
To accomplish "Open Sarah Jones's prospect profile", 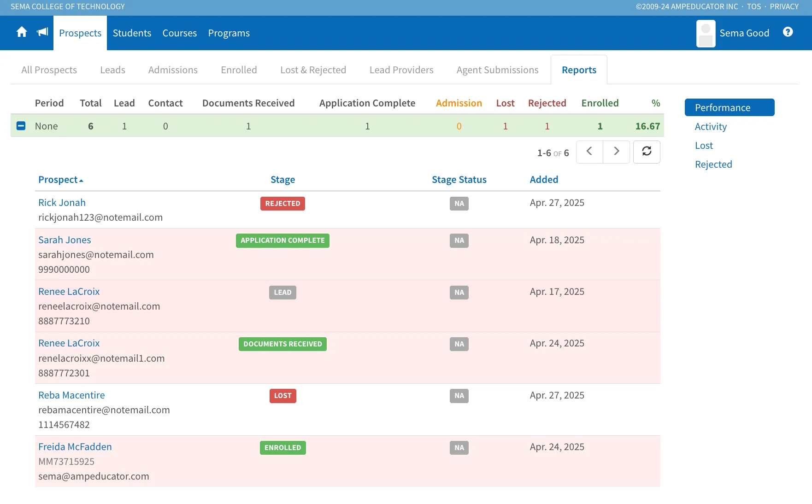I will [65, 240].
